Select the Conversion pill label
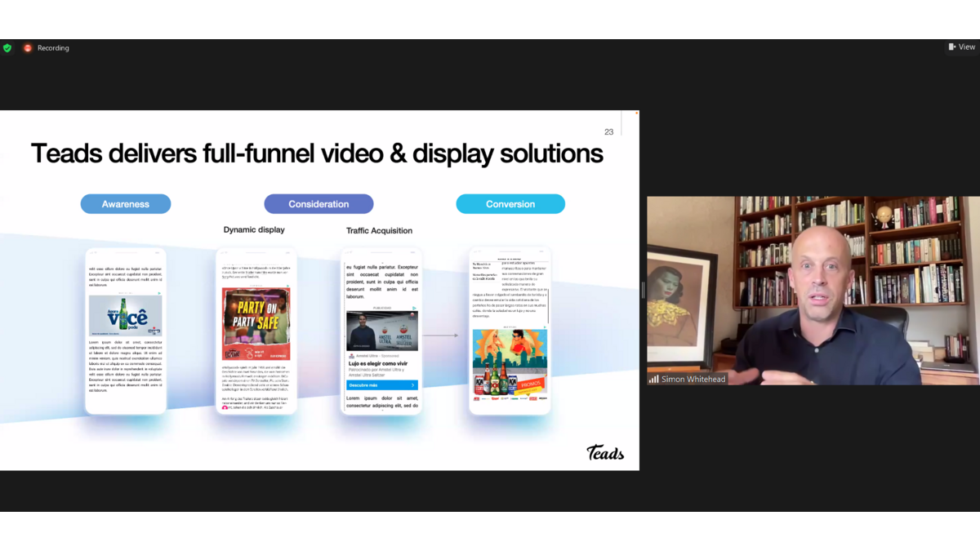 (510, 204)
